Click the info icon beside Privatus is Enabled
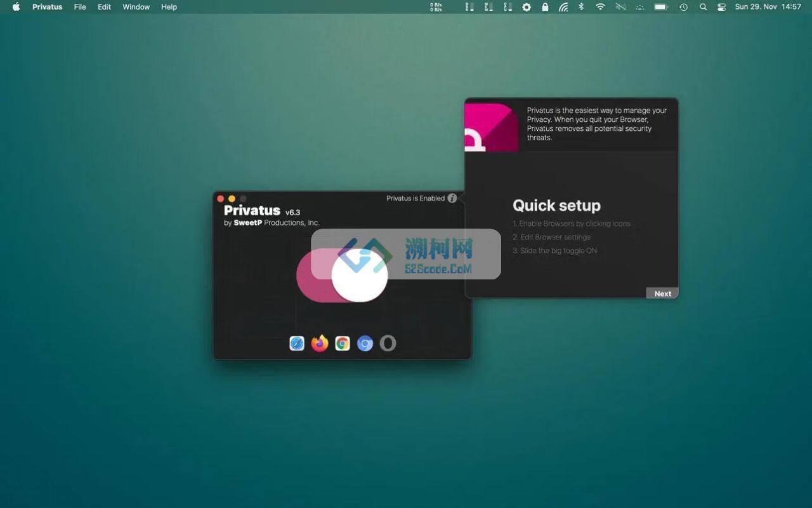Image resolution: width=812 pixels, height=508 pixels. [x=452, y=198]
